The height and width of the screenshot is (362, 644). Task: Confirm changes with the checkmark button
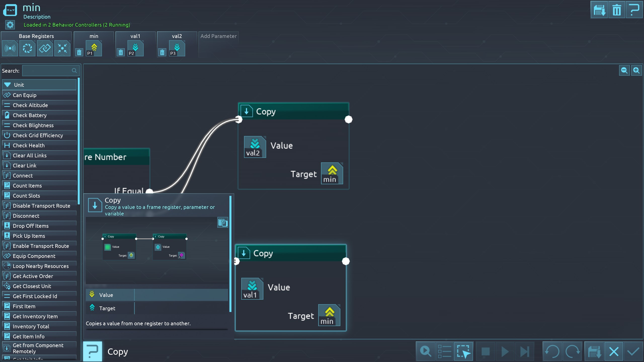[x=633, y=351]
